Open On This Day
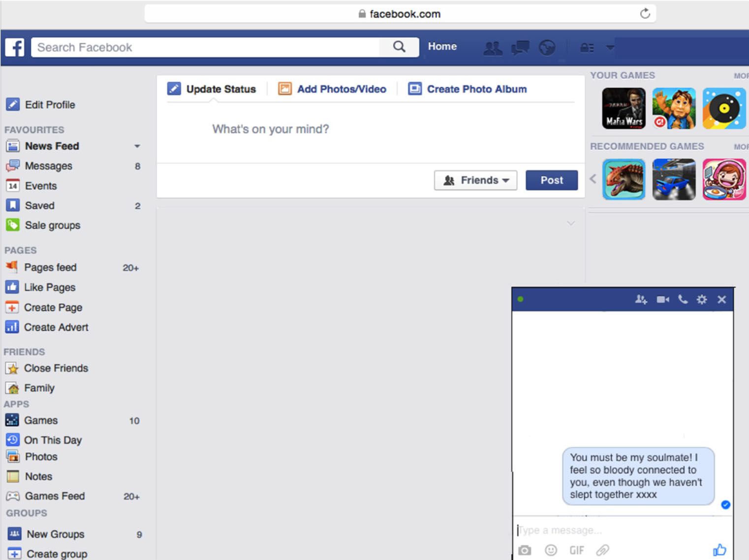The height and width of the screenshot is (560, 749). [x=44, y=440]
